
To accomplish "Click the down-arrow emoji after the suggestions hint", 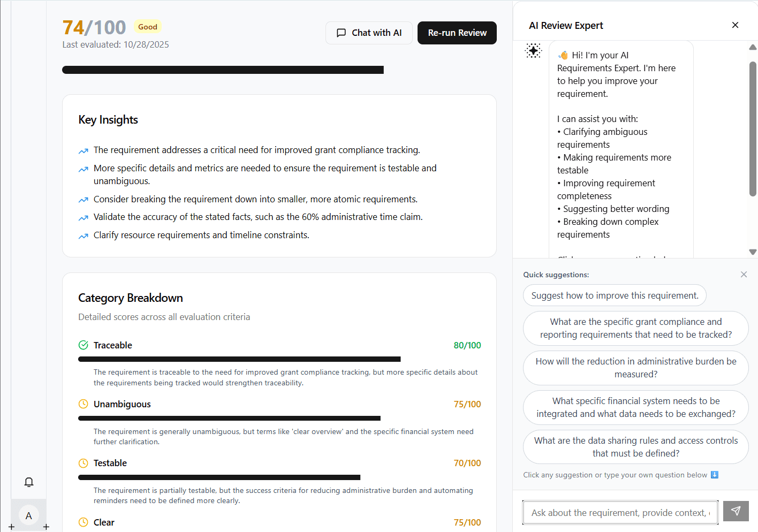I will [714, 474].
